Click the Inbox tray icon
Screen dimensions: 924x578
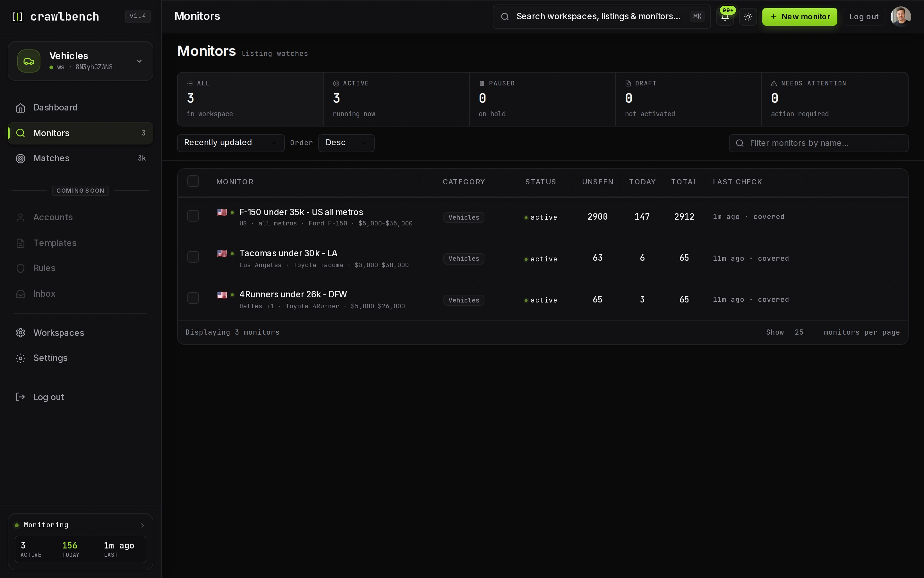[x=21, y=294]
